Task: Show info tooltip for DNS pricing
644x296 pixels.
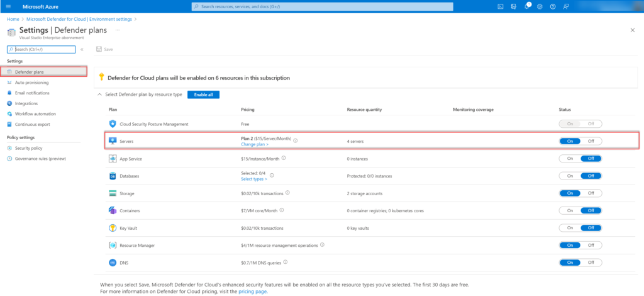Action: pyautogui.click(x=286, y=262)
